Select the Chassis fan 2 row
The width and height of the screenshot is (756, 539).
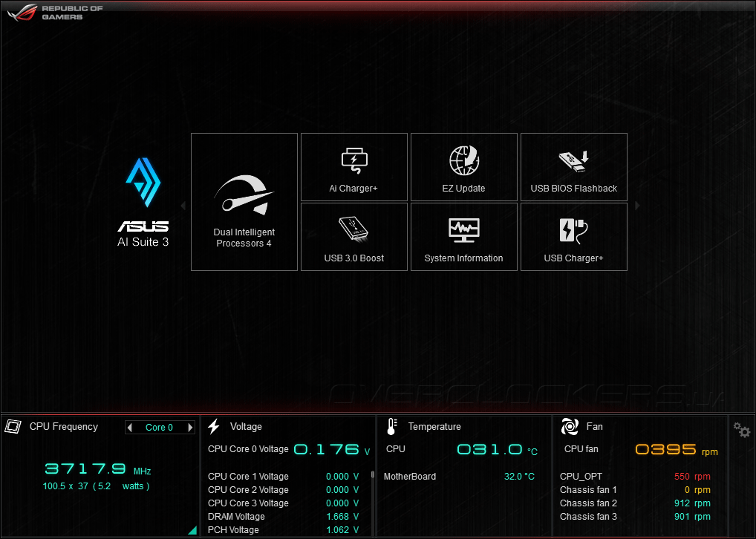pos(636,503)
